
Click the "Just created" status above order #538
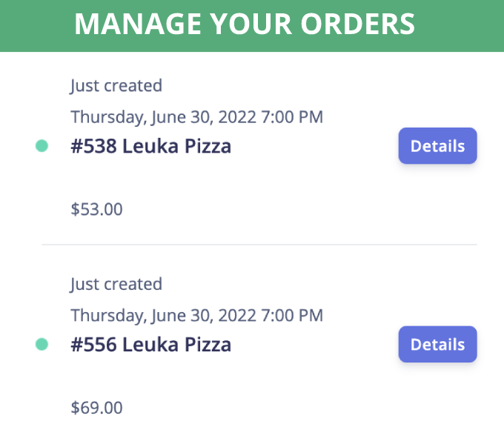point(116,86)
